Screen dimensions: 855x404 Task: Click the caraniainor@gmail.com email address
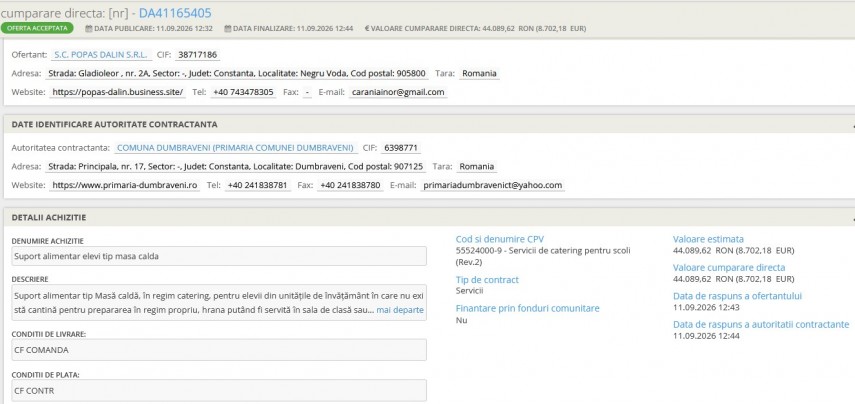tap(398, 92)
